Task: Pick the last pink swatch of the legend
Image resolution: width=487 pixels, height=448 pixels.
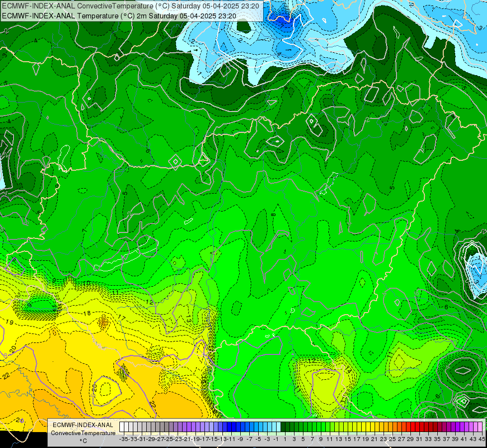Action: click(x=480, y=427)
